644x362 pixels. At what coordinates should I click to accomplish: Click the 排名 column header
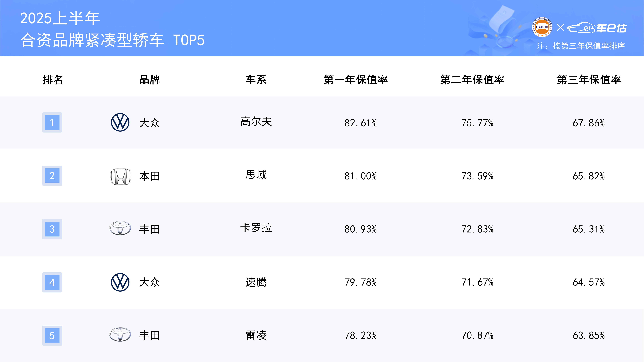click(x=53, y=80)
